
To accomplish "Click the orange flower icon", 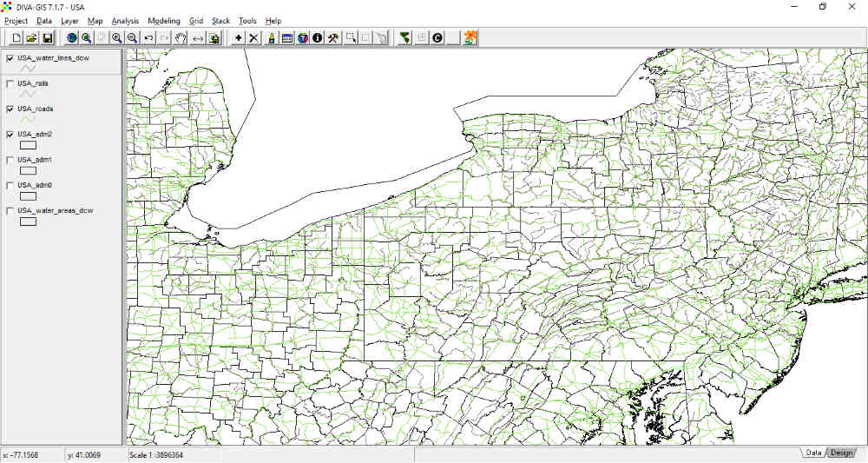I will click(x=470, y=37).
